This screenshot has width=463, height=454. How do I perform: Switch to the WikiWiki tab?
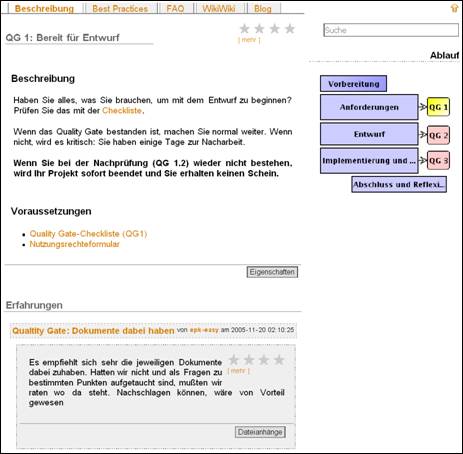coord(219,9)
